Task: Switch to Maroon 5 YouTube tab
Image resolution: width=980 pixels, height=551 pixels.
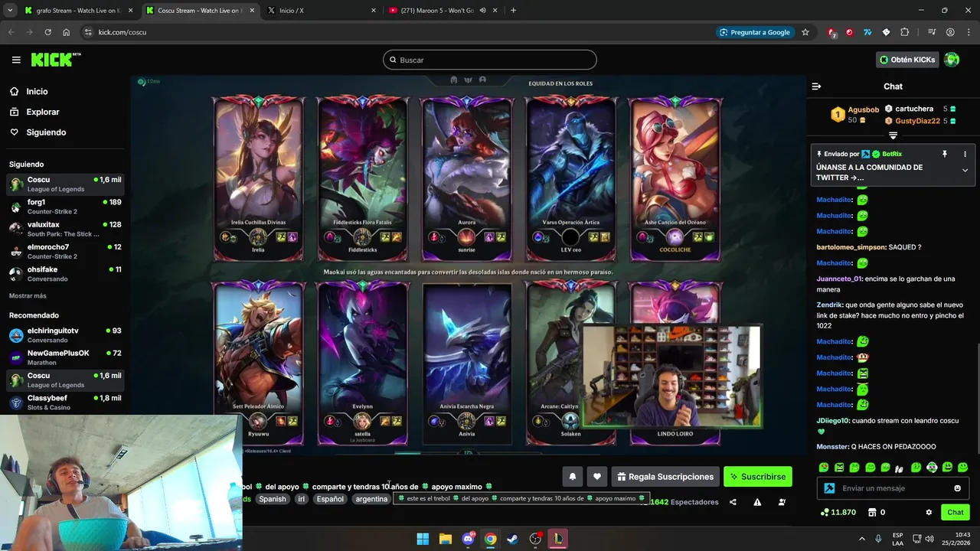Action: point(440,11)
